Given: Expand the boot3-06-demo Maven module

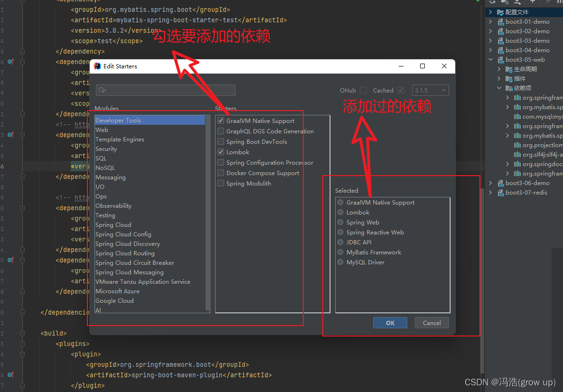Looking at the screenshot, I should 490,183.
